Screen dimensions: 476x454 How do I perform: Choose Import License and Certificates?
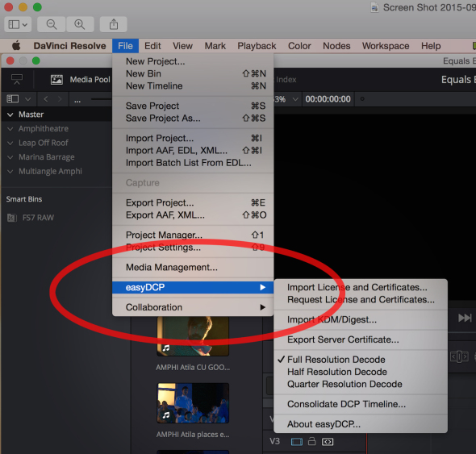pos(361,287)
